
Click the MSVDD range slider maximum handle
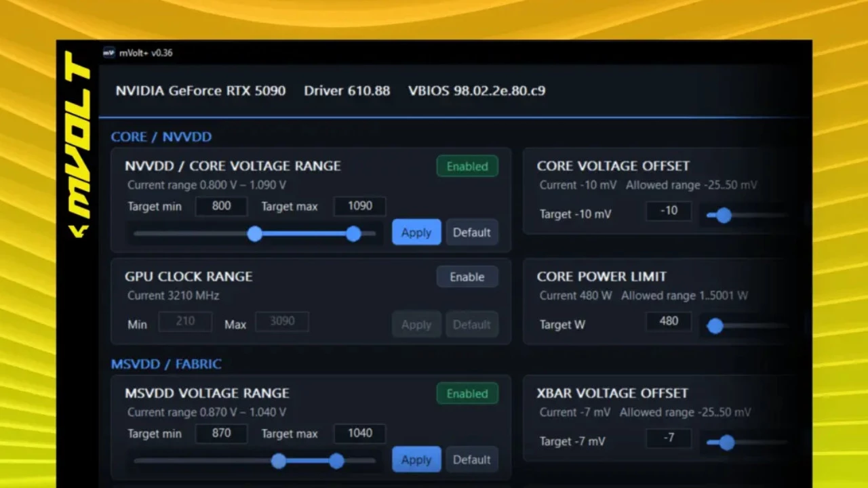(x=336, y=461)
